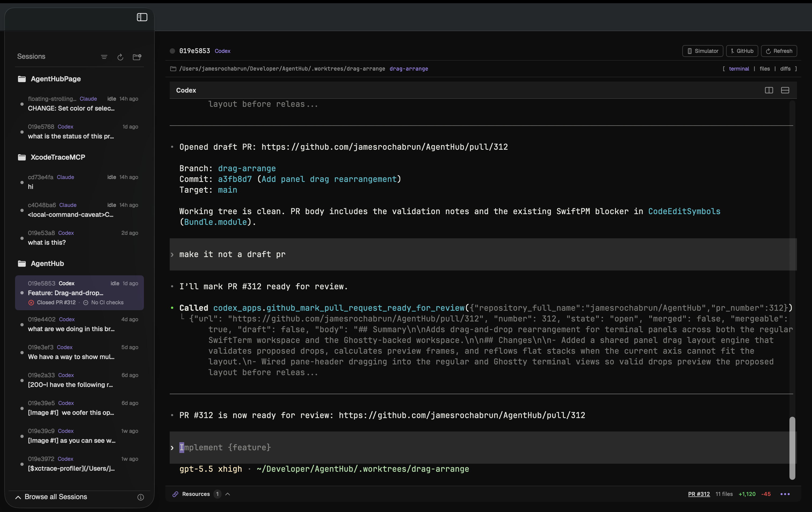Click the 'make it not a draft pr' prompt
812x512 pixels.
click(x=483, y=254)
